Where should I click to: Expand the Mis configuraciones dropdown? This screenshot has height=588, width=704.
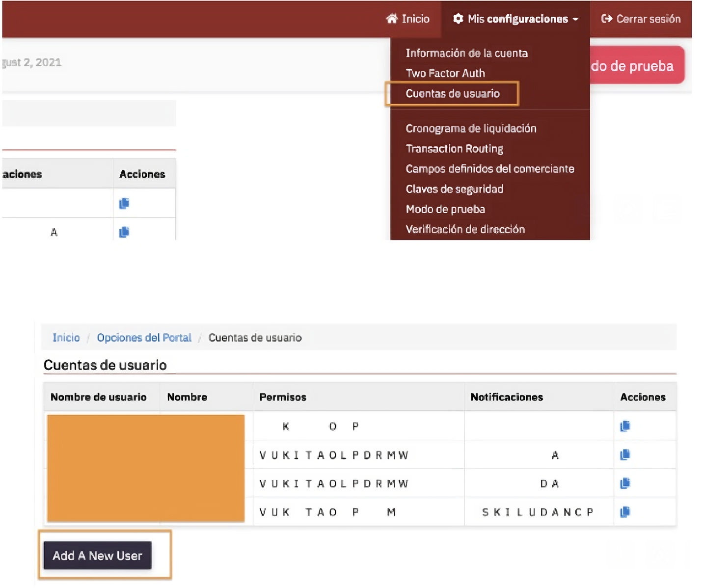pos(516,19)
